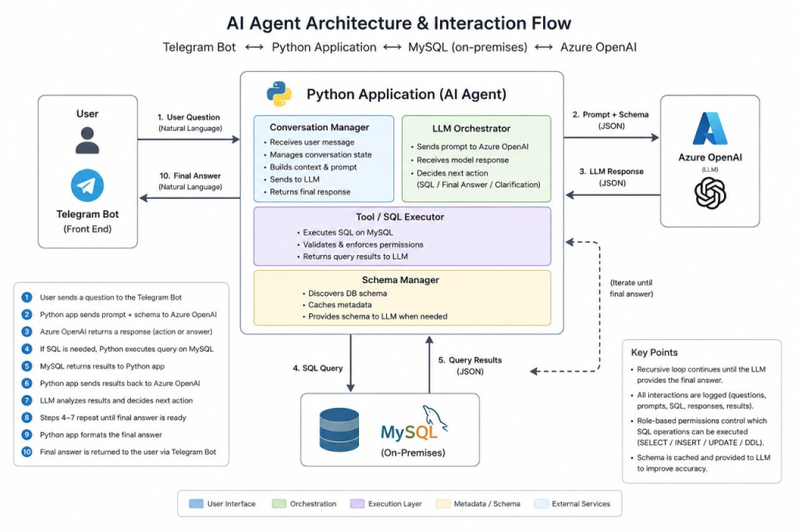Image resolution: width=799 pixels, height=532 pixels.
Task: Click 'Returns final response' bullet
Action: 310,192
